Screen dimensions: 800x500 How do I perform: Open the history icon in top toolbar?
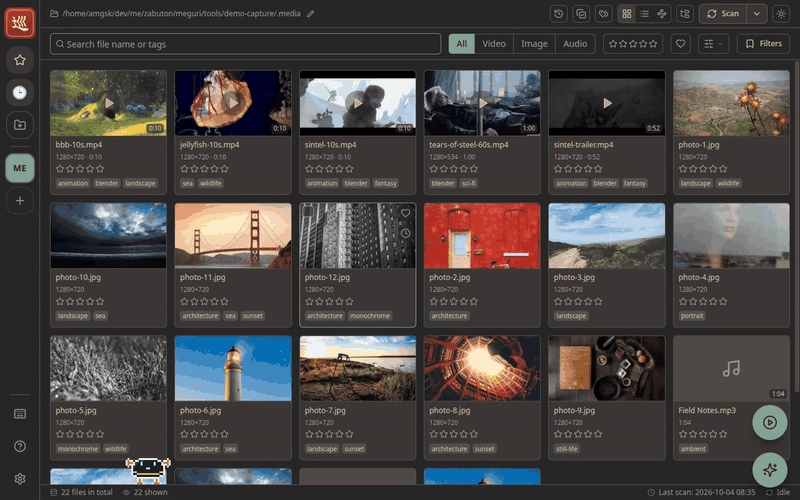559,14
